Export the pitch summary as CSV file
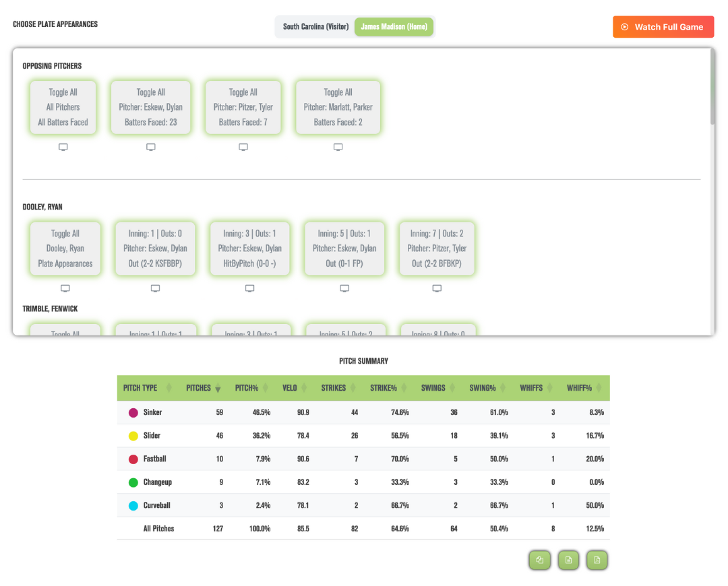Image resolution: width=728 pixels, height=586 pixels. tap(568, 560)
